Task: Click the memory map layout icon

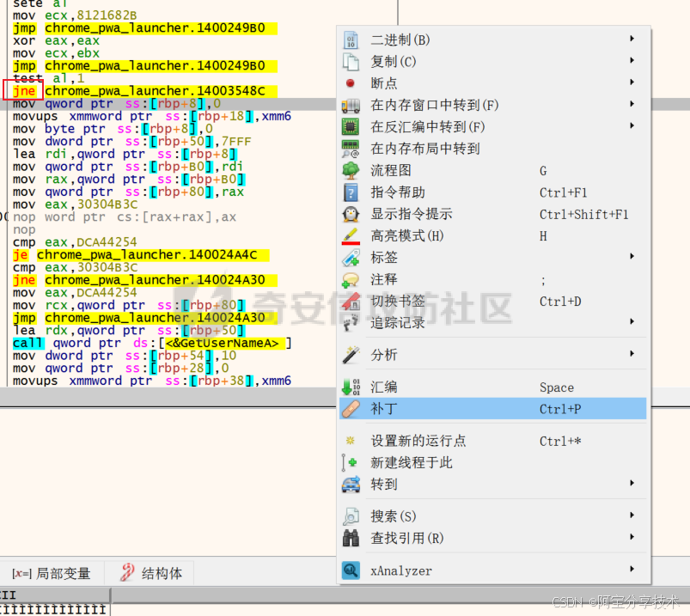Action: coord(351,149)
